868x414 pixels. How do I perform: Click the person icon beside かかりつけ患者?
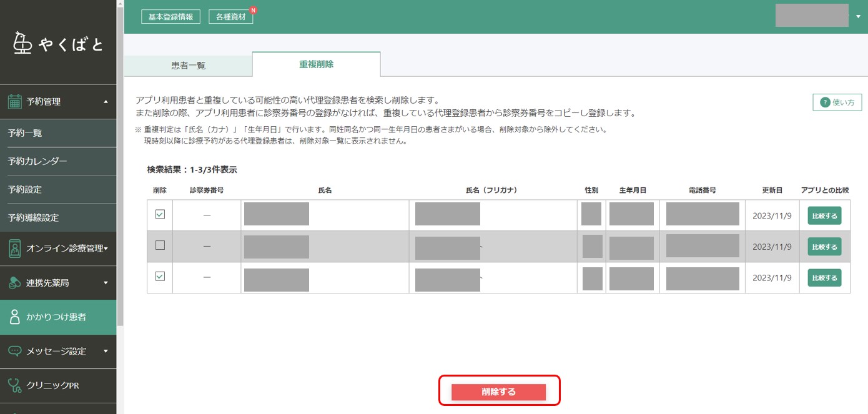tap(15, 317)
